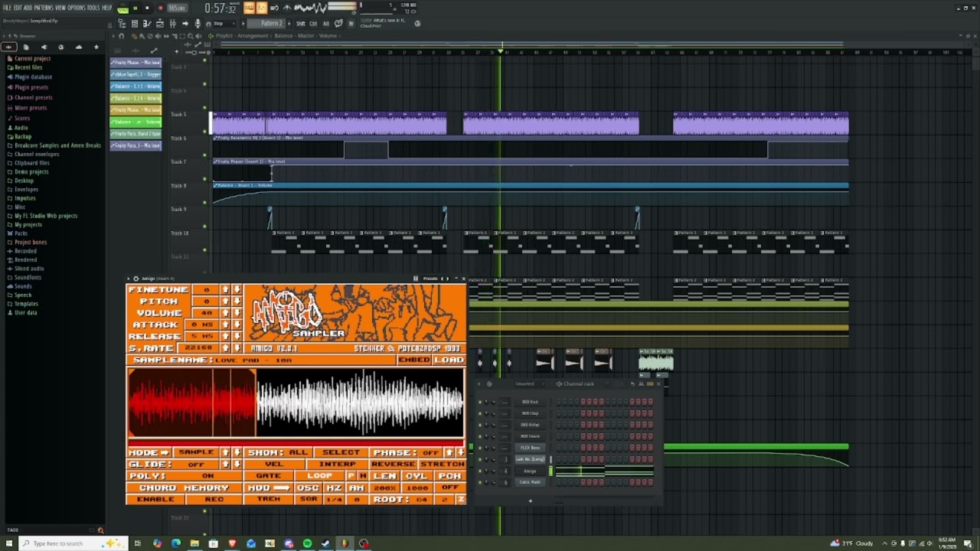Click the graph editor icon in Channel rack
This screenshot has width=980, height=551.
[x=641, y=383]
